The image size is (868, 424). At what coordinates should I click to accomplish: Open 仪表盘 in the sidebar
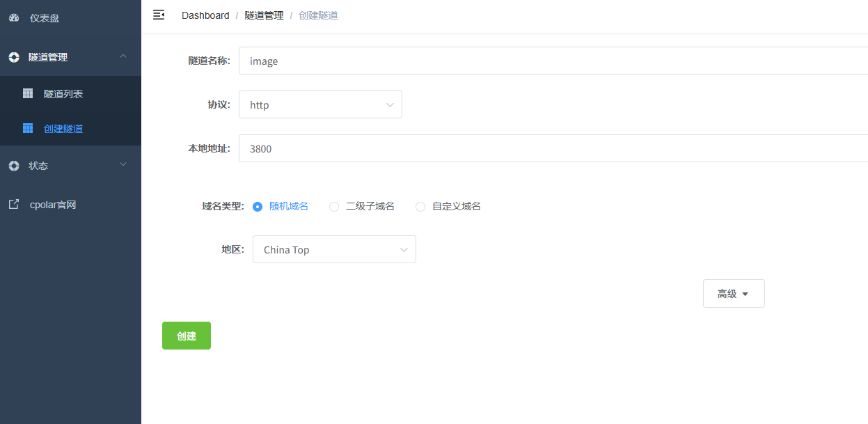pos(45,18)
